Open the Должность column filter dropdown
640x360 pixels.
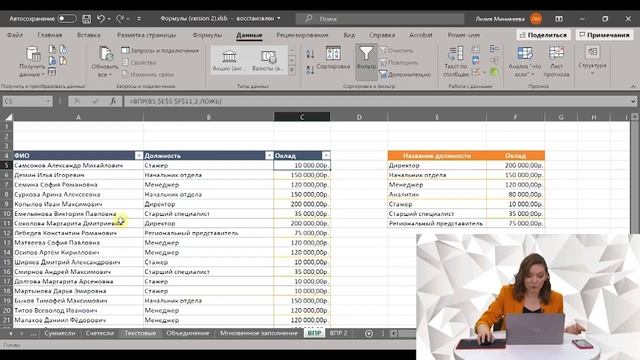coord(269,156)
